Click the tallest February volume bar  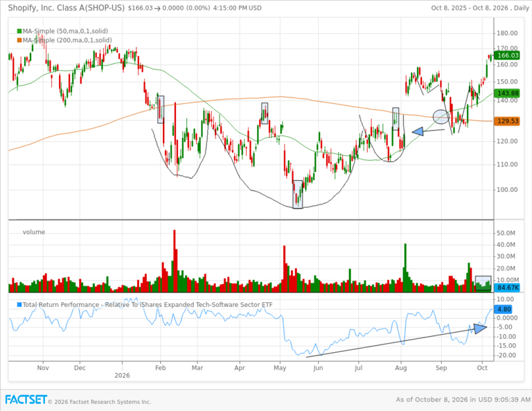pyautogui.click(x=175, y=261)
